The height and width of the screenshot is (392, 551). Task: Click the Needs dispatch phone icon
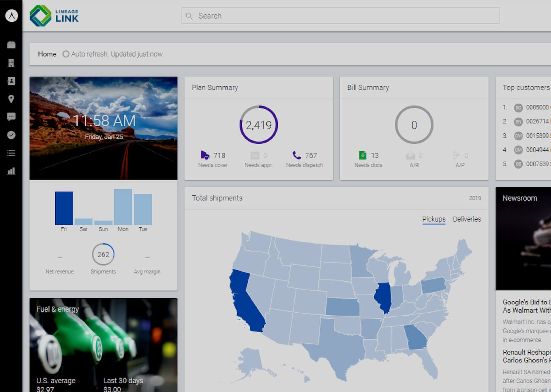click(297, 155)
